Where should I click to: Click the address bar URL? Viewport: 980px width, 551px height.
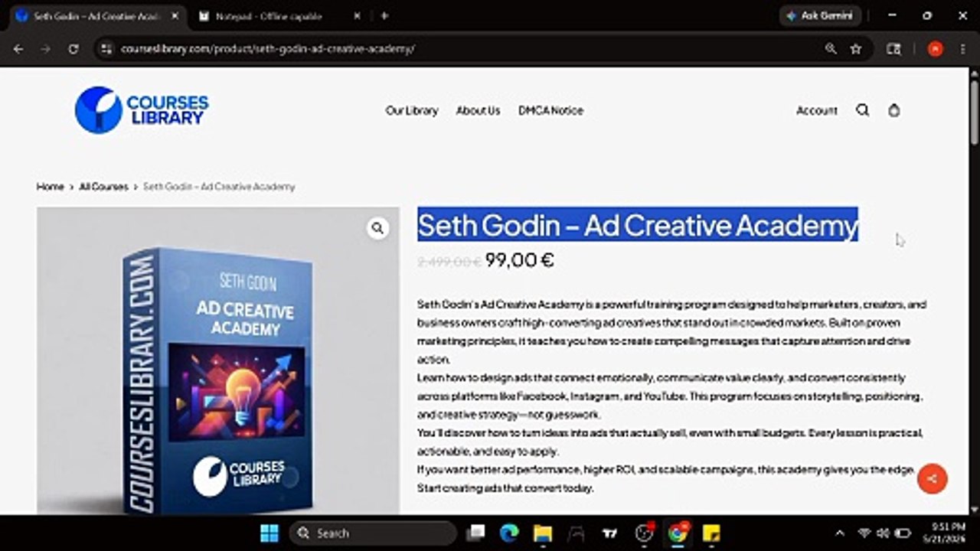[268, 48]
